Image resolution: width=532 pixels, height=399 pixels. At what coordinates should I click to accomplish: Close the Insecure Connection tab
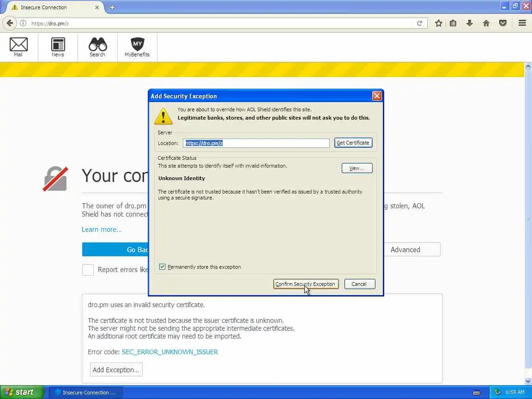tap(97, 7)
